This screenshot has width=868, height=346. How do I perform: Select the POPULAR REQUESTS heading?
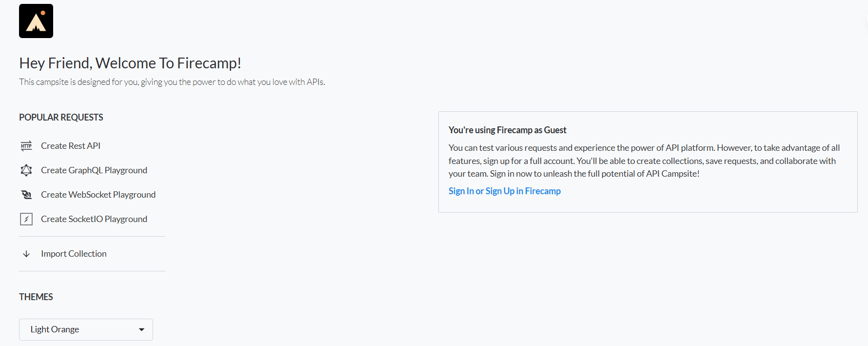pyautogui.click(x=61, y=117)
